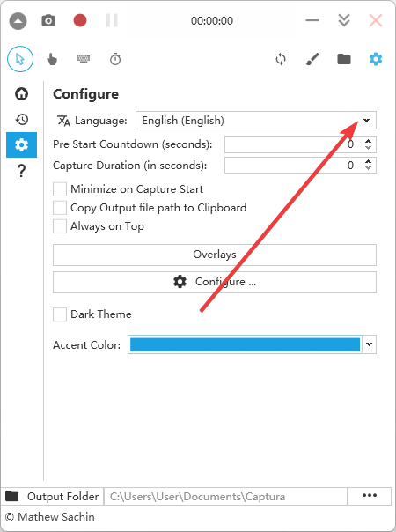This screenshot has width=396, height=532.
Task: Open the help question mark tab
Action: (21, 170)
